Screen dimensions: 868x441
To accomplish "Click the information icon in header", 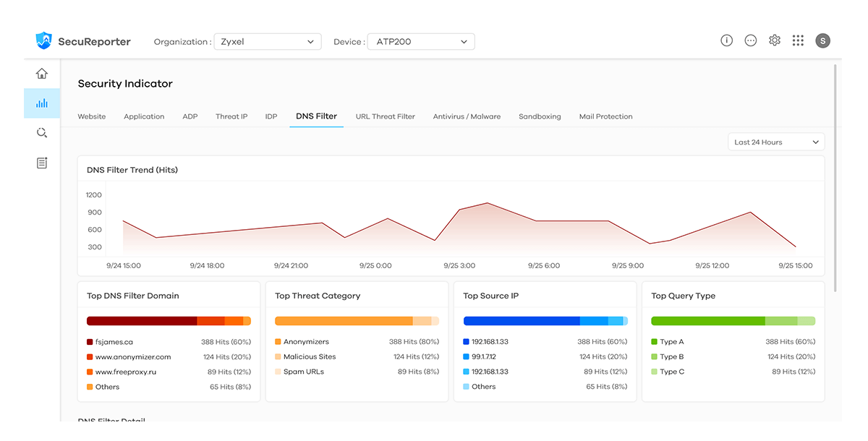I will point(727,40).
